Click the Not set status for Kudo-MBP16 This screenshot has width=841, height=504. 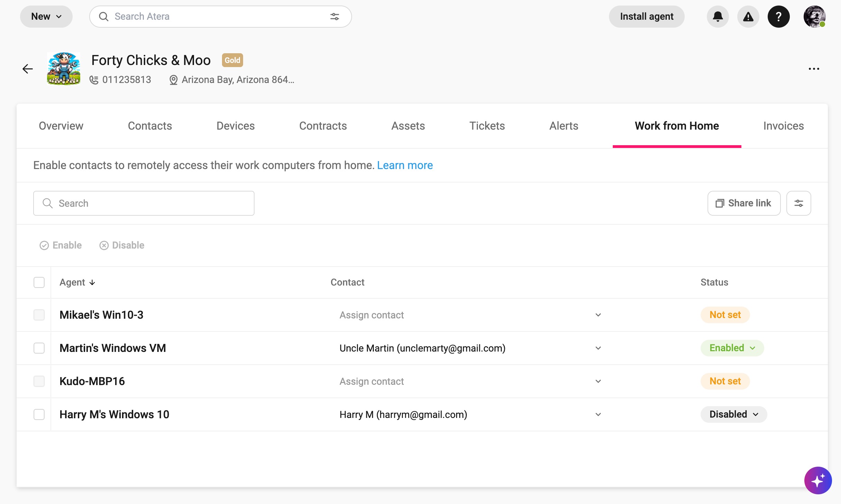click(x=725, y=381)
